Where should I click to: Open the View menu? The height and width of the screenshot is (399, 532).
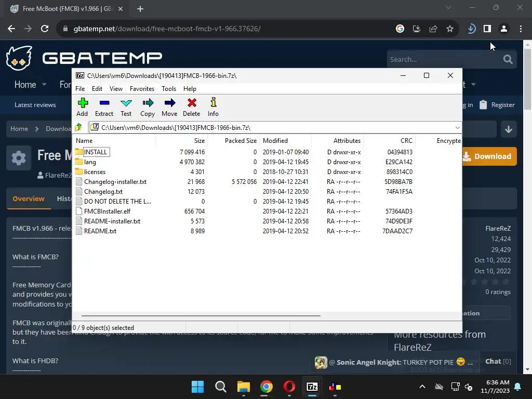[116, 89]
